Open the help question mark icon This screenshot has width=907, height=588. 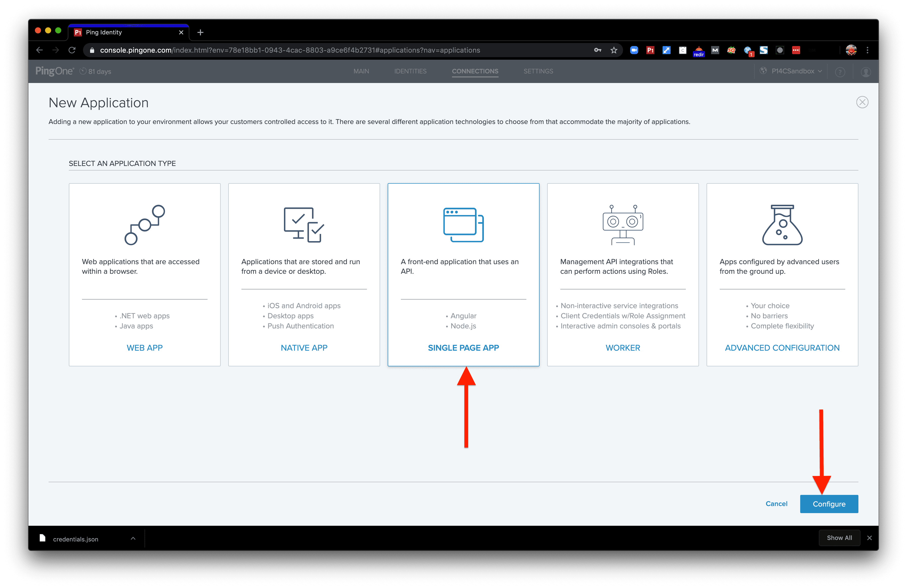pyautogui.click(x=840, y=72)
